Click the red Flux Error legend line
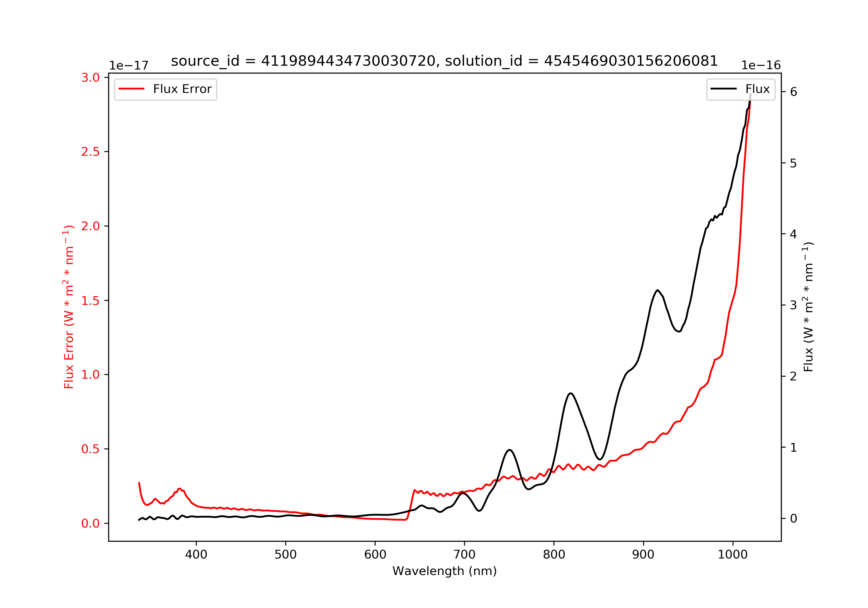 132,89
